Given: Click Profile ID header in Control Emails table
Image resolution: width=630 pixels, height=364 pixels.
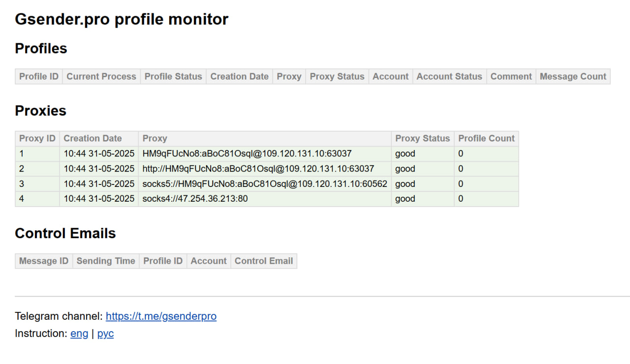Looking at the screenshot, I should pyautogui.click(x=163, y=261).
